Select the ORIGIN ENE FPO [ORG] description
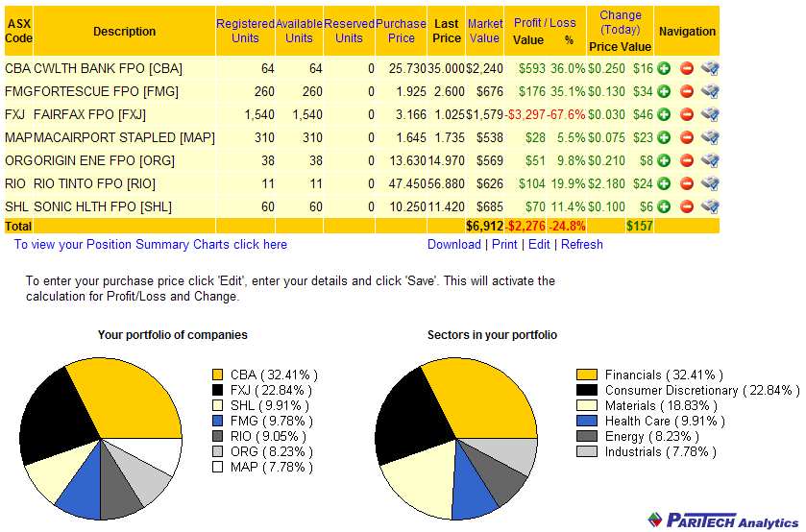 pyautogui.click(x=104, y=160)
